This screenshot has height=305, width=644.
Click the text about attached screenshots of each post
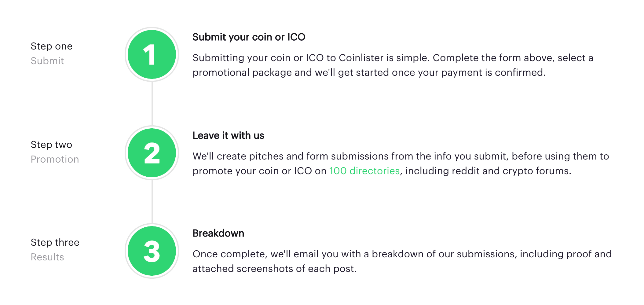275,269
